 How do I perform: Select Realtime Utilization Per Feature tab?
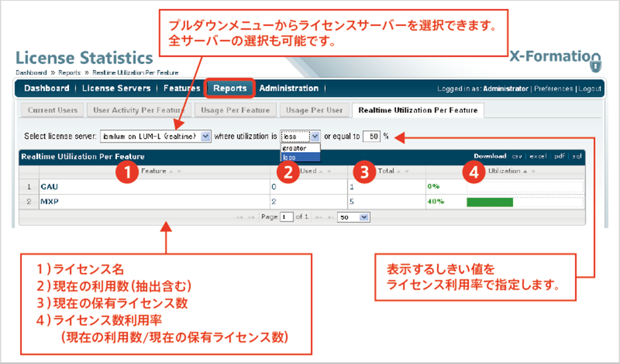418,110
